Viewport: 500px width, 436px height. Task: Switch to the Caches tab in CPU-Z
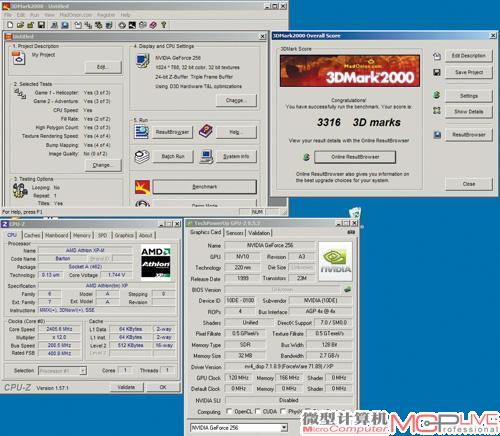pyautogui.click(x=32, y=235)
